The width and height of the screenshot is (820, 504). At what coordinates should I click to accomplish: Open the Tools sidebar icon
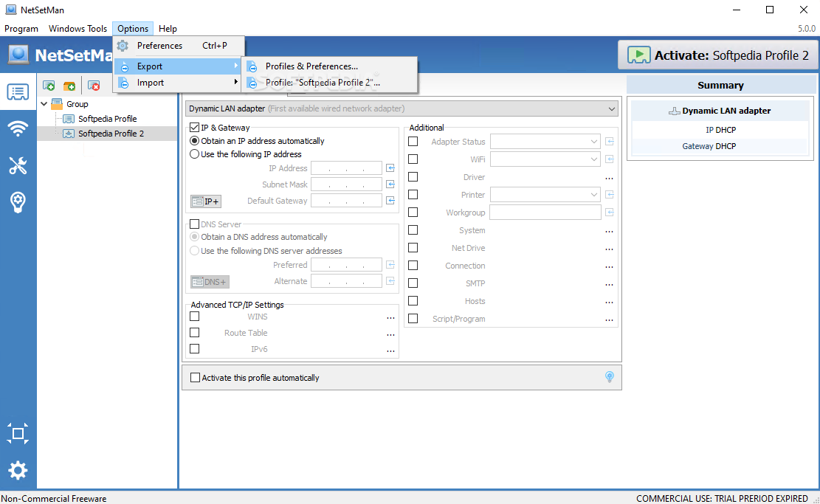[x=18, y=165]
